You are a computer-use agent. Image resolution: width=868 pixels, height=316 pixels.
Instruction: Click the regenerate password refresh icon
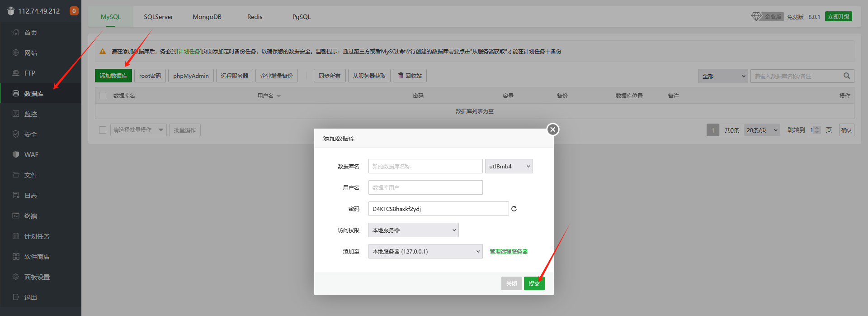pos(514,209)
